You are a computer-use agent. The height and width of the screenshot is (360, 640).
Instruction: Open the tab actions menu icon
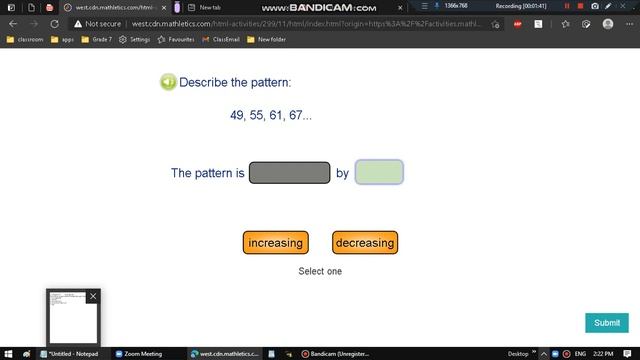11,7
